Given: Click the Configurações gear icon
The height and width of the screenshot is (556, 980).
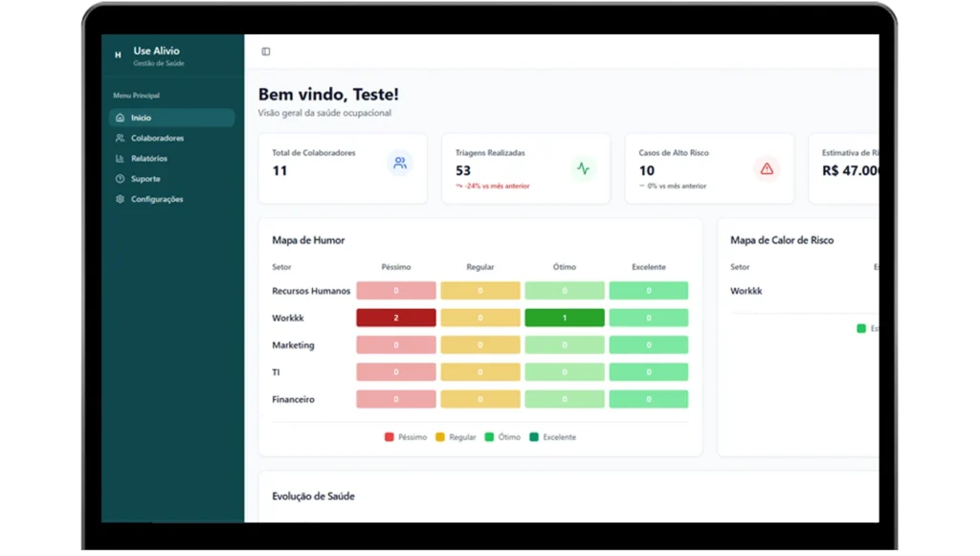Looking at the screenshot, I should (120, 199).
